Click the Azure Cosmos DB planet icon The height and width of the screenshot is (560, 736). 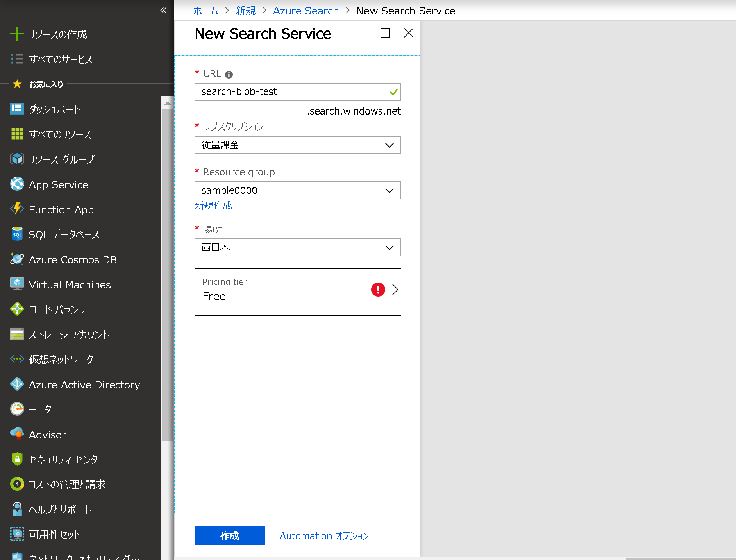click(17, 259)
